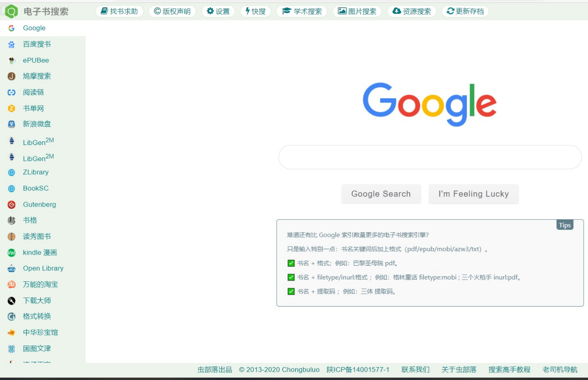Viewport: 588px width, 380px height.
Task: Click 陕ICP备14001577-1 footer link
Action: pyautogui.click(x=358, y=369)
